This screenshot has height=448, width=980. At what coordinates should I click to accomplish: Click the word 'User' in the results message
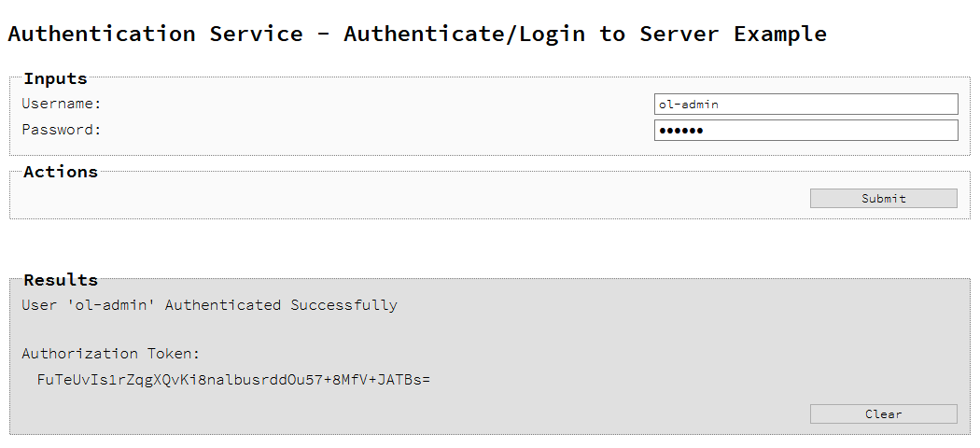tap(39, 305)
